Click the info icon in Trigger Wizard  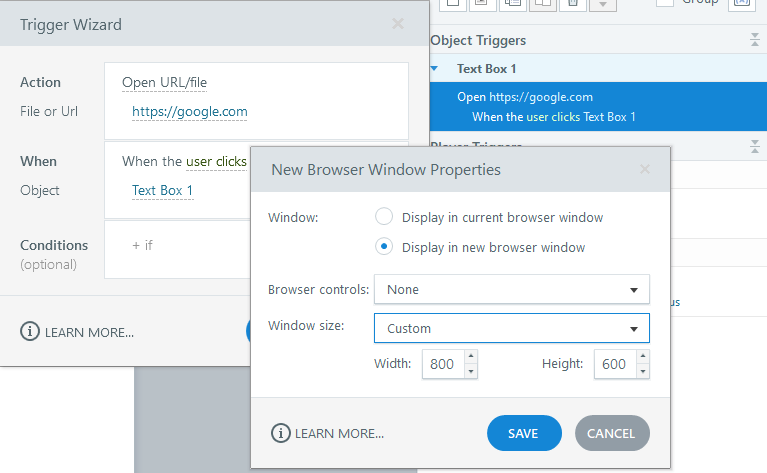point(29,332)
